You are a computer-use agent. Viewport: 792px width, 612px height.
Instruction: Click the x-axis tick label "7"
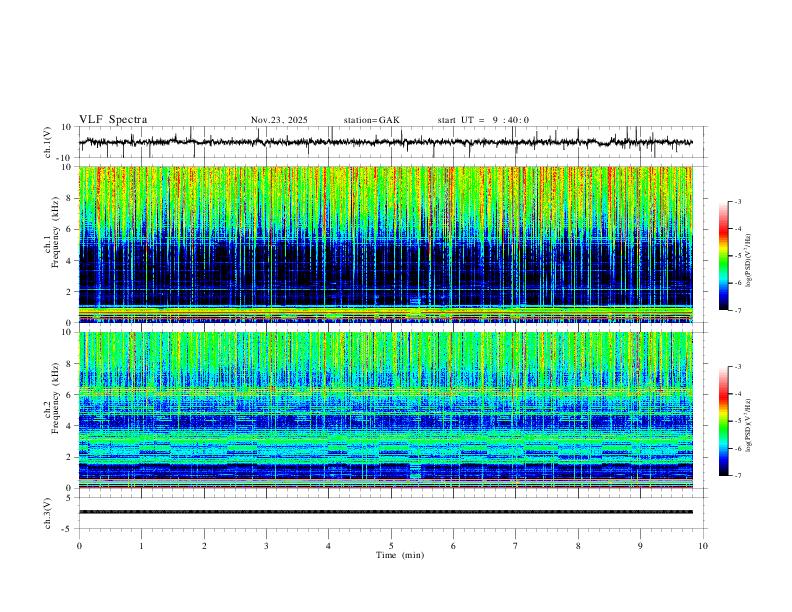pos(516,546)
